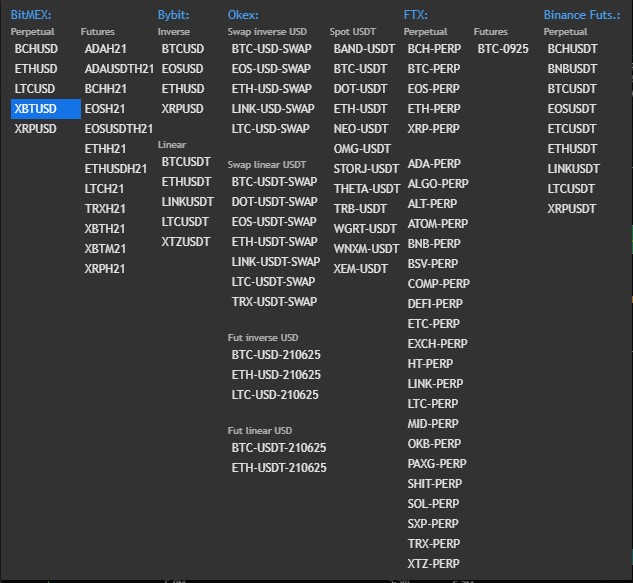
Task: Select EOSUSDTH21 futures symbol
Action: 119,129
